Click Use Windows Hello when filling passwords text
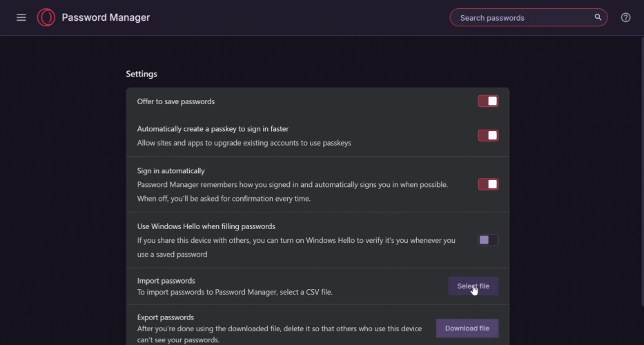 pyautogui.click(x=206, y=226)
